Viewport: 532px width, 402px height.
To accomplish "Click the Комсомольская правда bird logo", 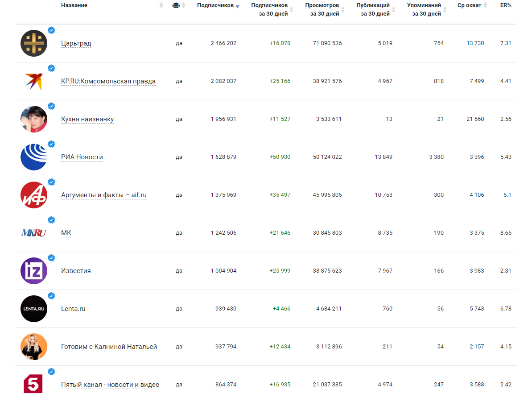I will pos(33,81).
